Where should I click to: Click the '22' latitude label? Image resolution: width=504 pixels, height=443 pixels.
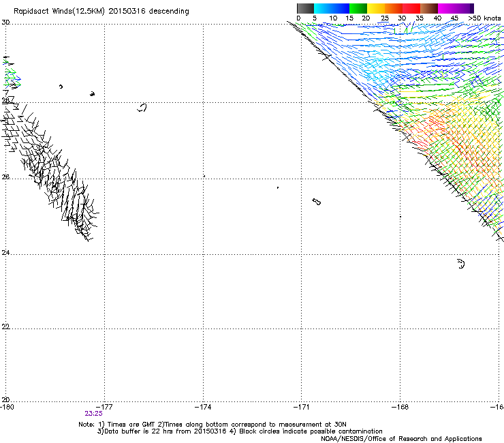click(x=5, y=326)
